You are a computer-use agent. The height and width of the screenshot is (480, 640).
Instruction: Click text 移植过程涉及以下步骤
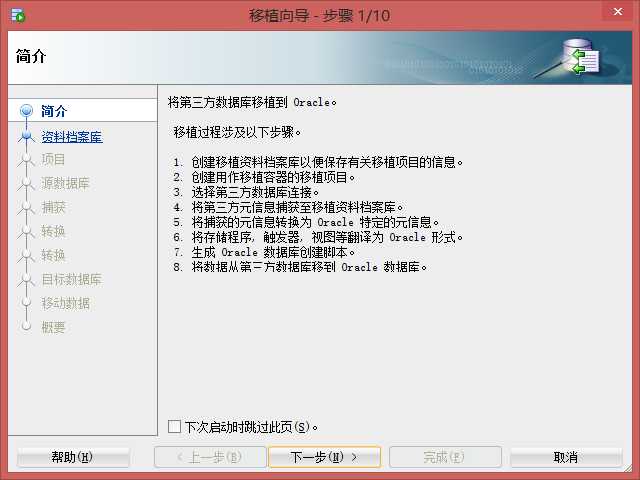coord(237,132)
